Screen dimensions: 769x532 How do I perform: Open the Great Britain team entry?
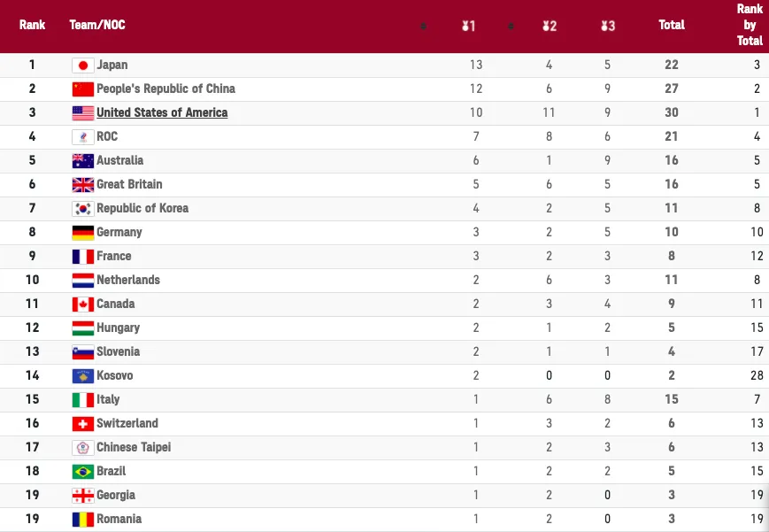(129, 184)
